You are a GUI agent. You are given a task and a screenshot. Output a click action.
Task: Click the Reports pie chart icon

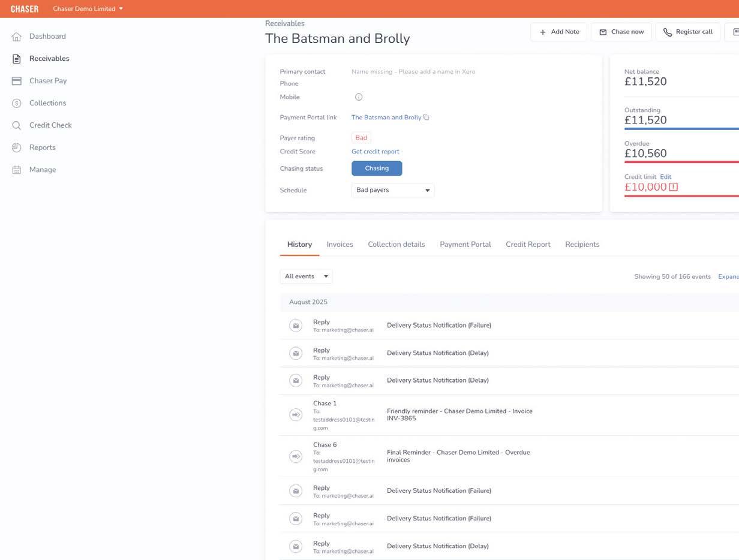[17, 147]
